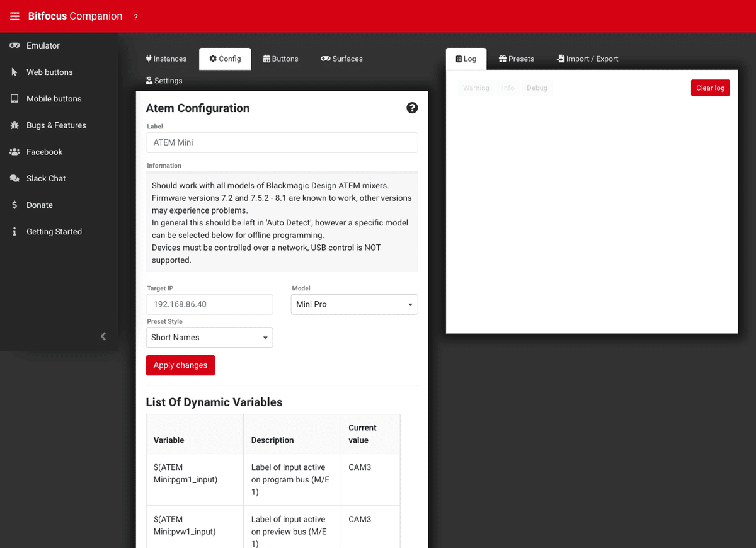Open the hamburger menu icon
The image size is (756, 548).
pyautogui.click(x=14, y=16)
